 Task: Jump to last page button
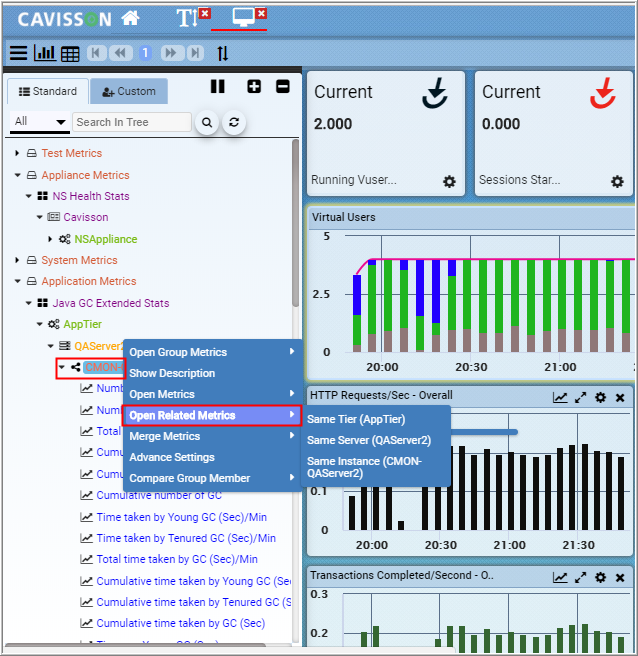195,53
